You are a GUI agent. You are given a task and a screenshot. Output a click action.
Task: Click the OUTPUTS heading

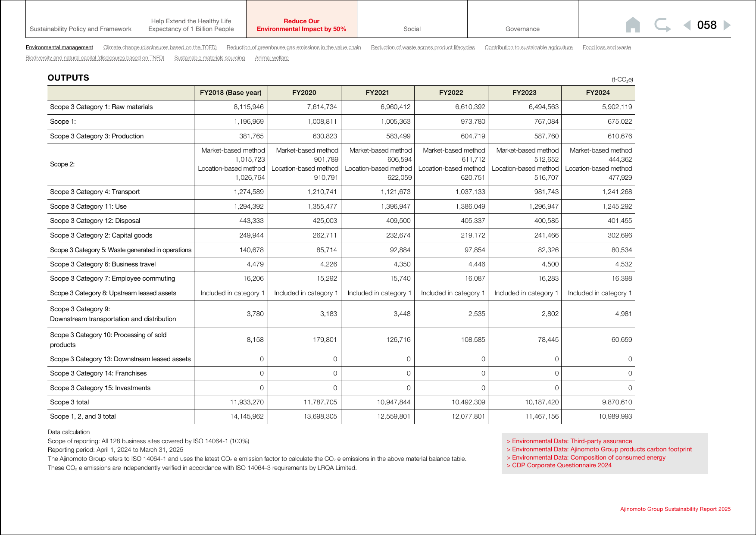click(x=68, y=78)
